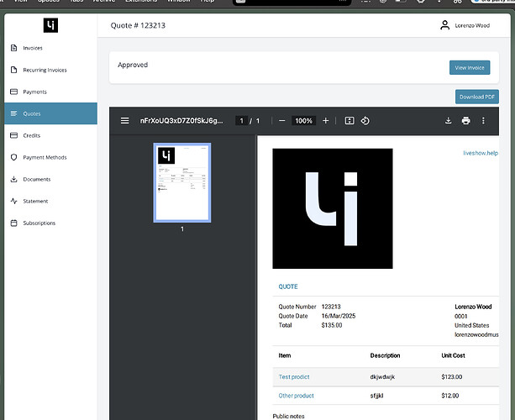515x420 pixels.
Task: Click the company logo in the sidebar
Action: click(50, 25)
